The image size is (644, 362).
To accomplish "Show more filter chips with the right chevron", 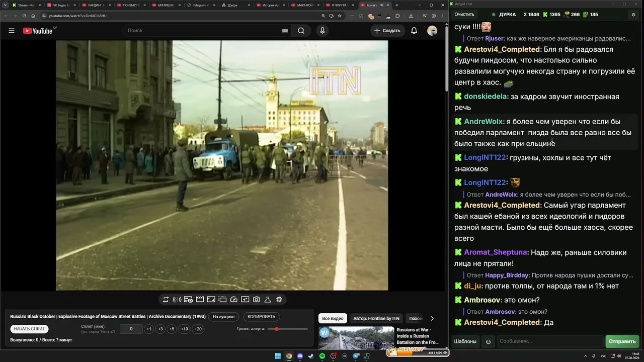I will (432, 318).
